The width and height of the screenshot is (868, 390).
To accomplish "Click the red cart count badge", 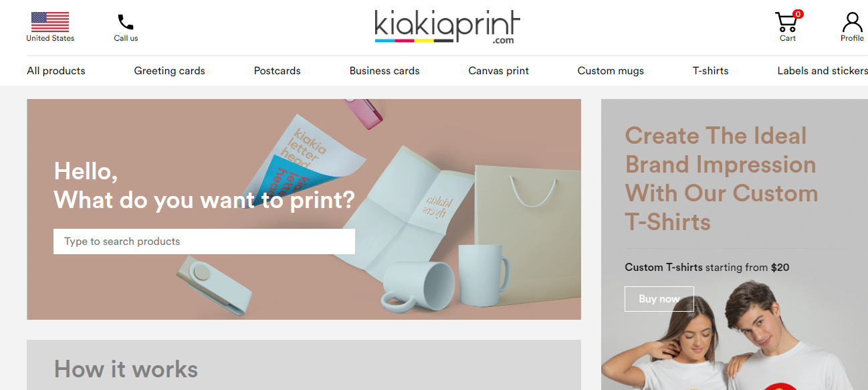I will (798, 14).
